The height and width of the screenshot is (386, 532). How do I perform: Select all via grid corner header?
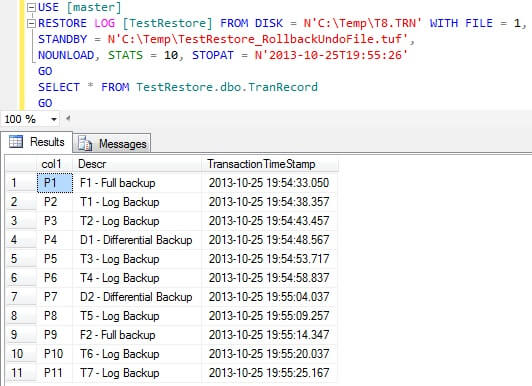[x=21, y=164]
